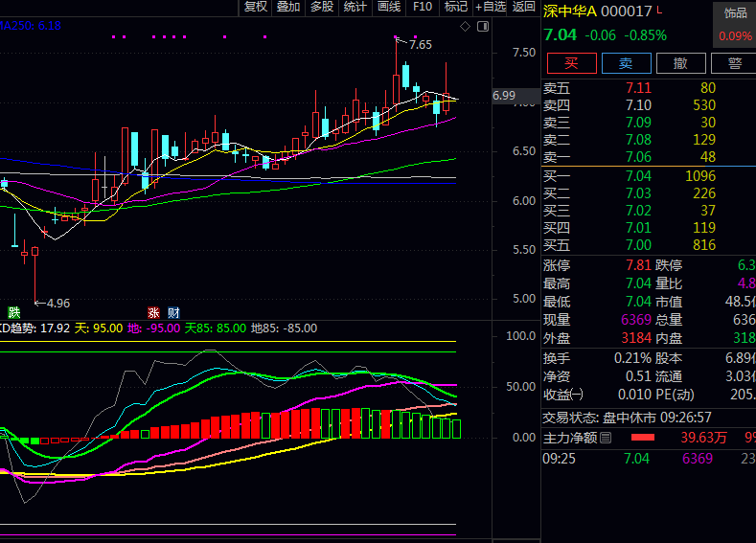Open the 主力净额 detail list icon
The image size is (756, 543).
click(606, 438)
